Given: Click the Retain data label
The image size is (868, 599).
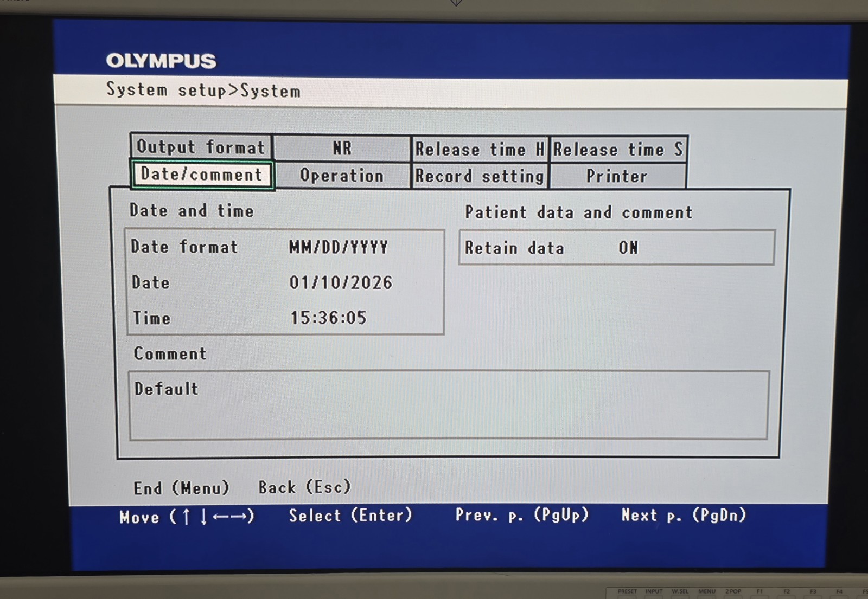Looking at the screenshot, I should [514, 248].
